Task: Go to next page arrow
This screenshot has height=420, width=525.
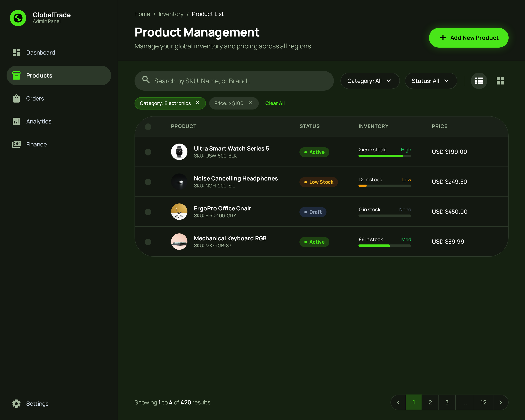Action: [500, 403]
